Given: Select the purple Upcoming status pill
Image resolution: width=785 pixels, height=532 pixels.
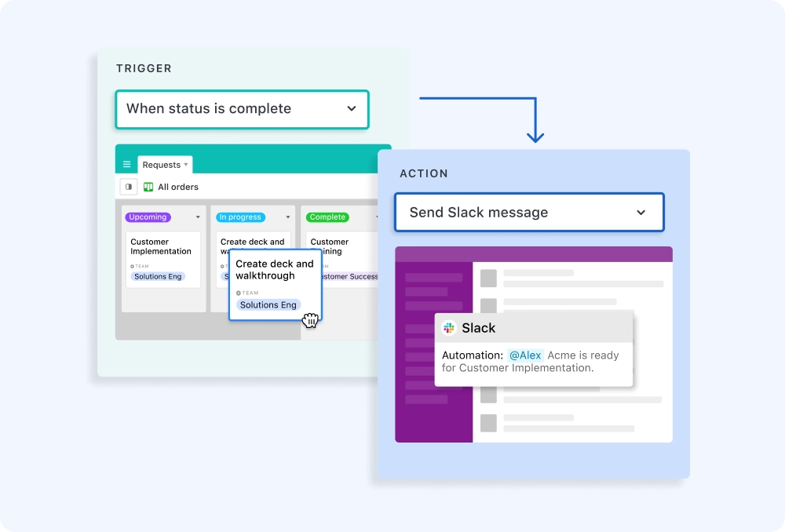Looking at the screenshot, I should click(148, 217).
